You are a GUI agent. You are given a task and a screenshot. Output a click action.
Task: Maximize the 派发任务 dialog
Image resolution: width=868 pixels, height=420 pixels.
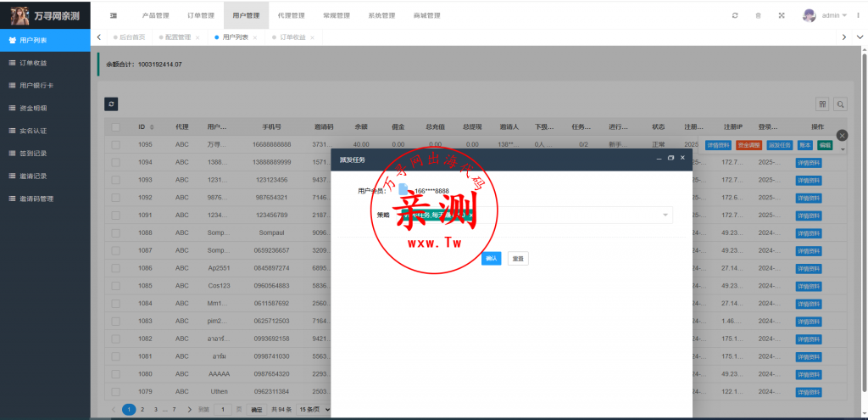(671, 159)
